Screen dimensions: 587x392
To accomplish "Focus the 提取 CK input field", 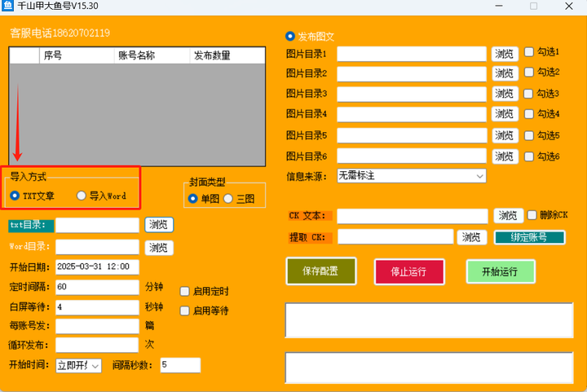I will [395, 237].
